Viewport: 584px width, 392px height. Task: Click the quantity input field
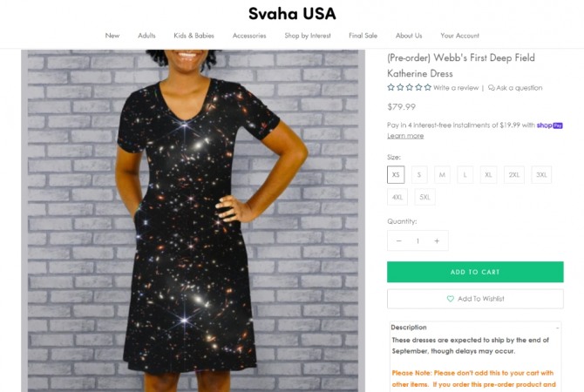coord(418,241)
